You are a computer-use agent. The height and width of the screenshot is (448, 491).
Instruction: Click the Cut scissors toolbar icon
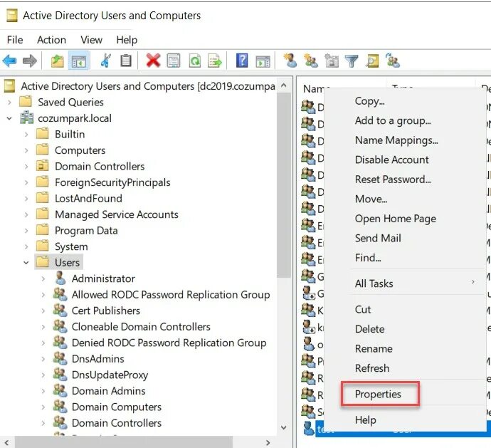[106, 61]
